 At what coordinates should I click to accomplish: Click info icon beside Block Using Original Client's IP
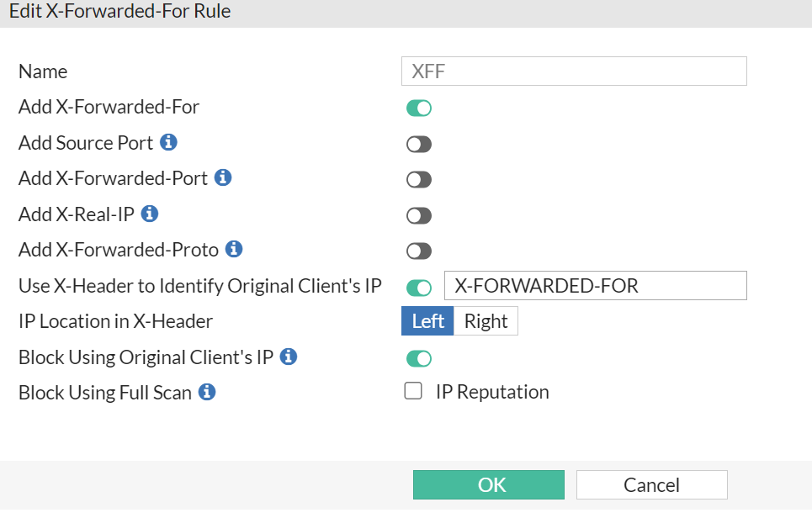[x=289, y=357]
